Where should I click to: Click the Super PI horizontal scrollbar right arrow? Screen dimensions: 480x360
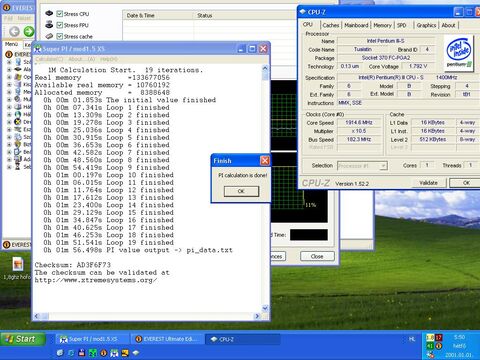tap(257, 316)
